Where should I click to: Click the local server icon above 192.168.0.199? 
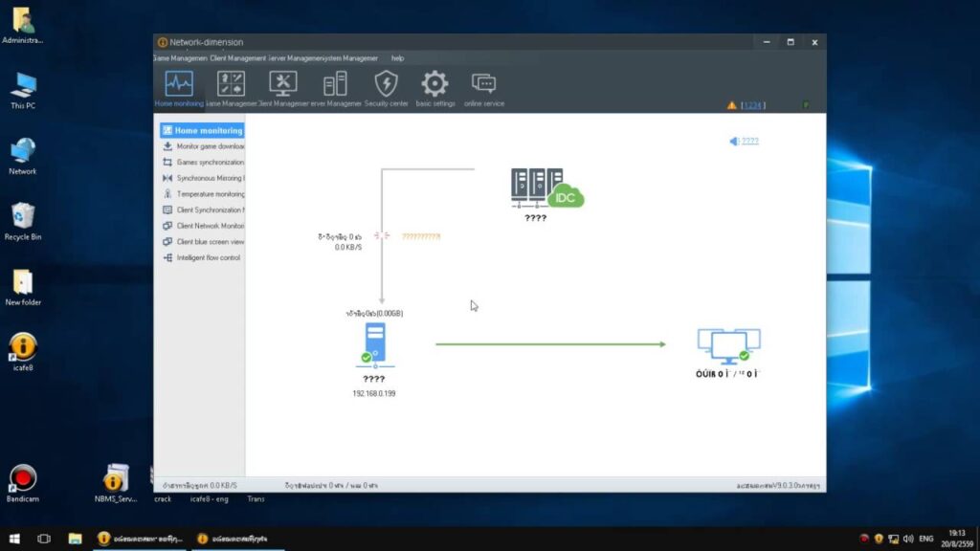(x=374, y=344)
